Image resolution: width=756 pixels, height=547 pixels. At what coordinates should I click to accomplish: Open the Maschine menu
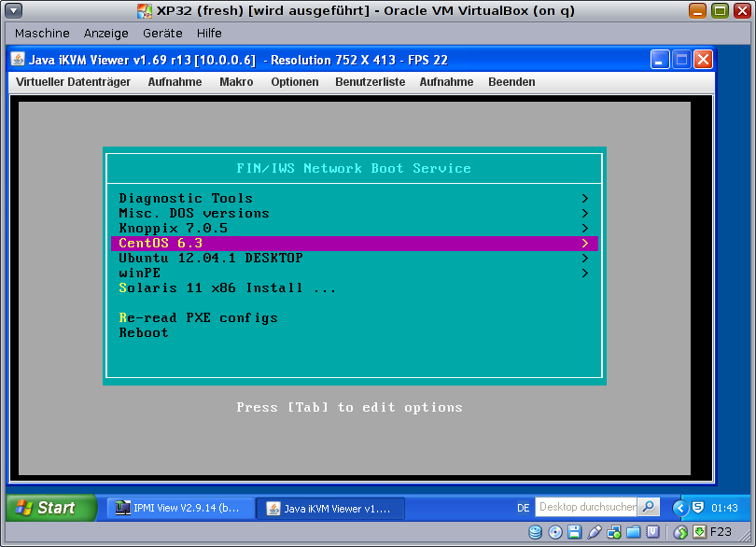click(x=42, y=34)
